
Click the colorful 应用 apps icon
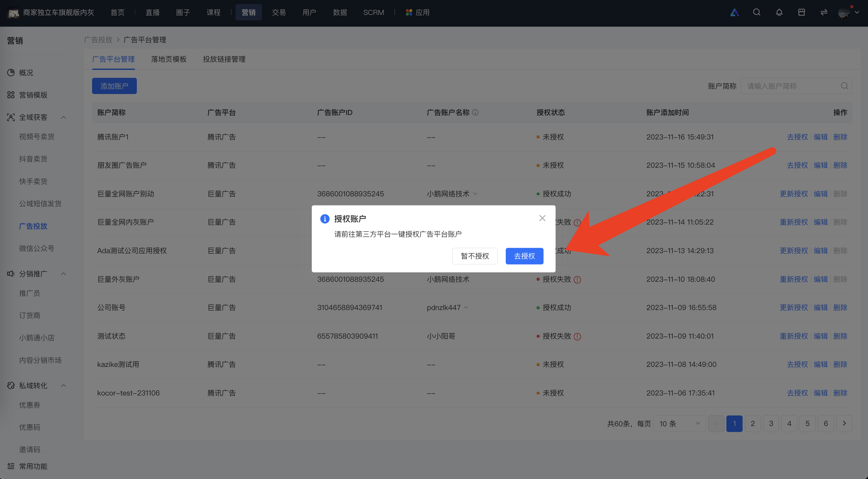coord(409,12)
